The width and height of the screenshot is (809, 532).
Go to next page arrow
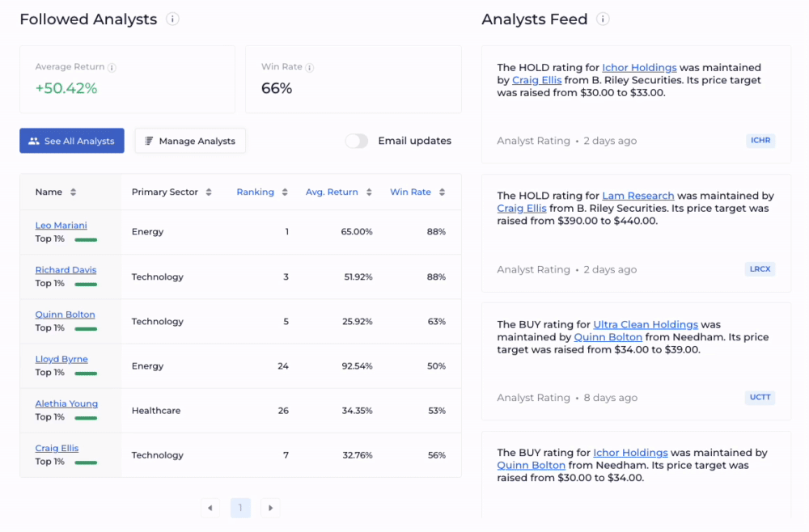coord(270,508)
